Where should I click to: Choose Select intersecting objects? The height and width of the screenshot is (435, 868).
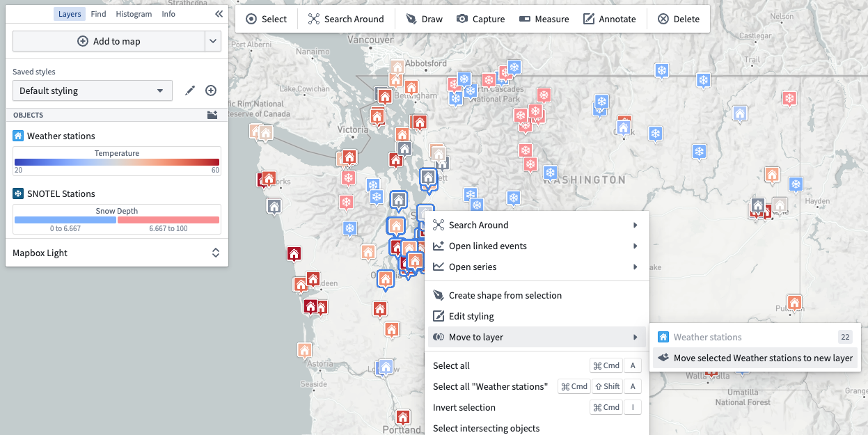[537, 428]
